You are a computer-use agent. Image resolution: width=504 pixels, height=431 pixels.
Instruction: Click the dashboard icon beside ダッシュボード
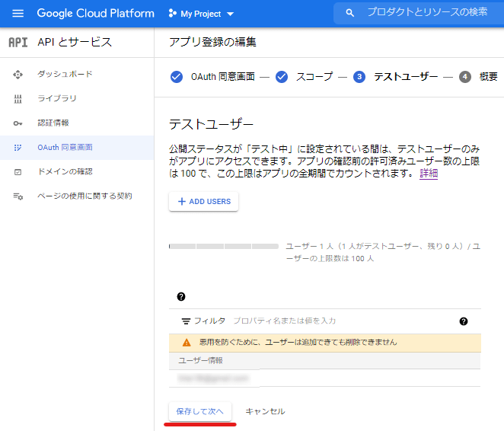pyautogui.click(x=18, y=74)
